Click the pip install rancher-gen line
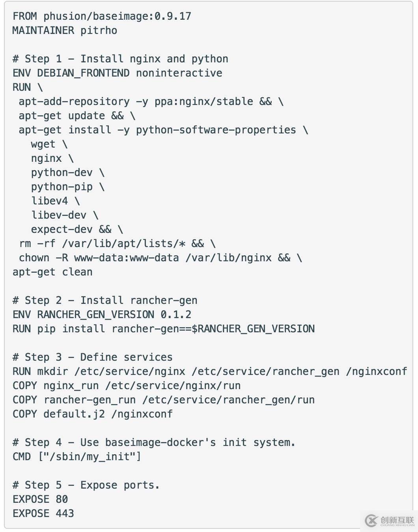The width and height of the screenshot is (418, 532). coord(163,329)
